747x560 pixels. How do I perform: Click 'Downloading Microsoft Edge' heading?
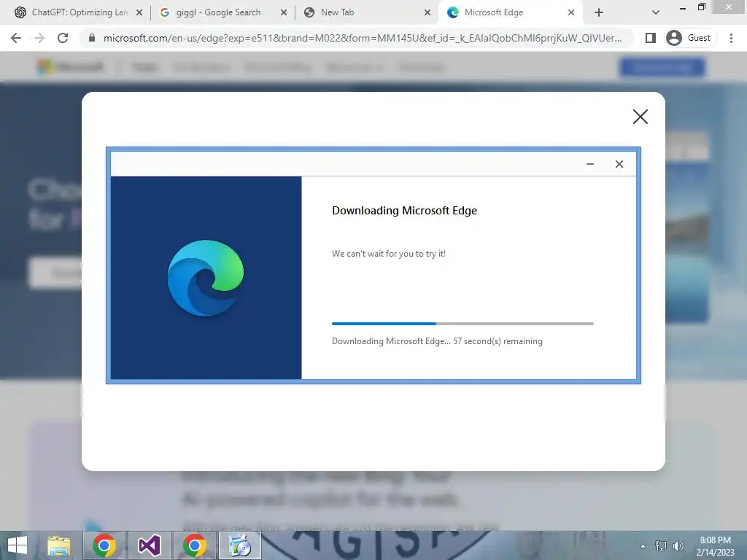point(404,211)
